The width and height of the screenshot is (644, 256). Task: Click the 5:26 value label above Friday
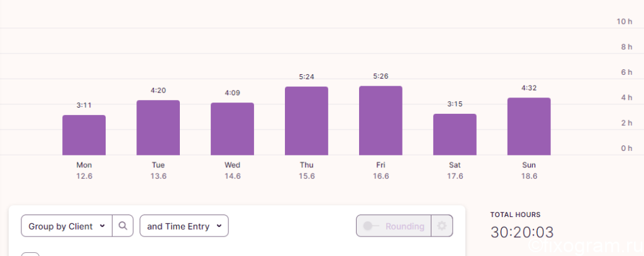click(380, 77)
